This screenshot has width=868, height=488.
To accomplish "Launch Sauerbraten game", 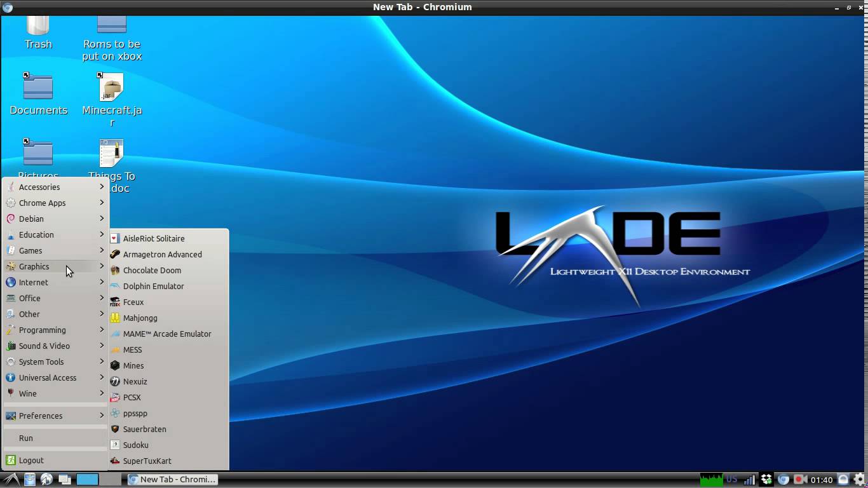I will [168, 430].
